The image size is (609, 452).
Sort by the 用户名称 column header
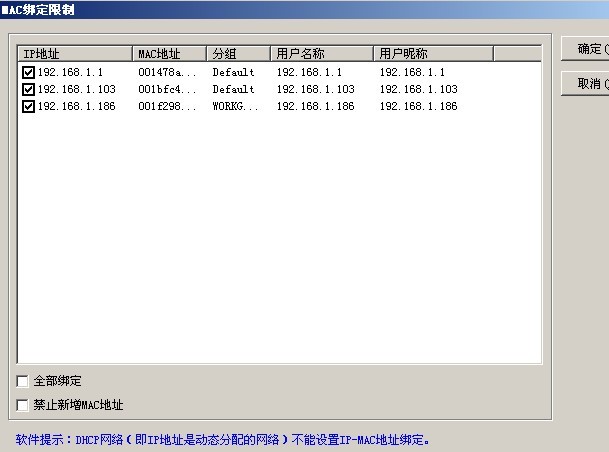(322, 54)
